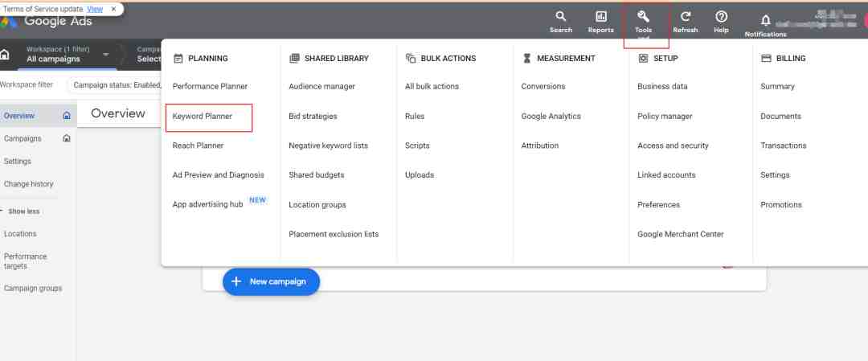The width and height of the screenshot is (868, 361).
Task: Open App advertising hub
Action: (x=207, y=204)
